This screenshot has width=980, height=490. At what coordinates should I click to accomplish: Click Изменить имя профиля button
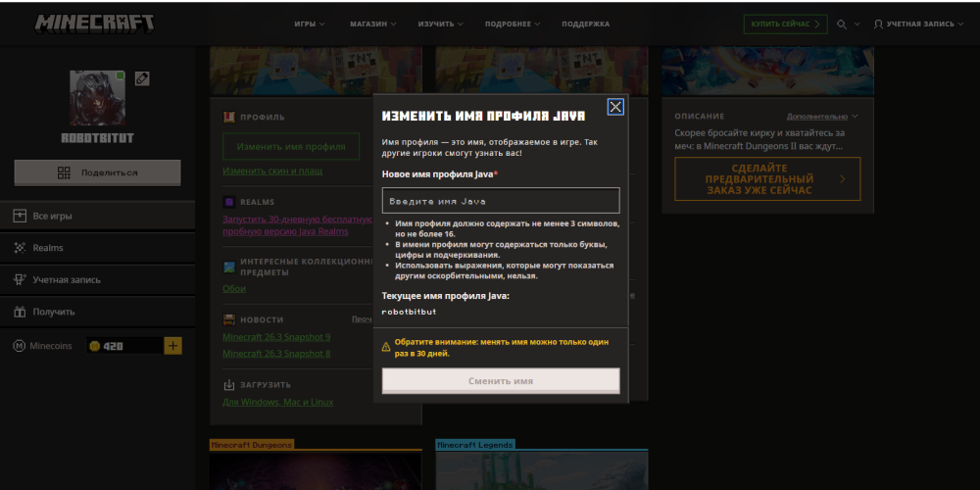(291, 146)
